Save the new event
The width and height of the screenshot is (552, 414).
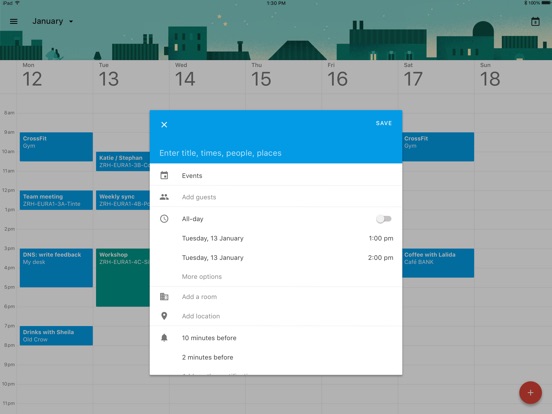(x=384, y=123)
